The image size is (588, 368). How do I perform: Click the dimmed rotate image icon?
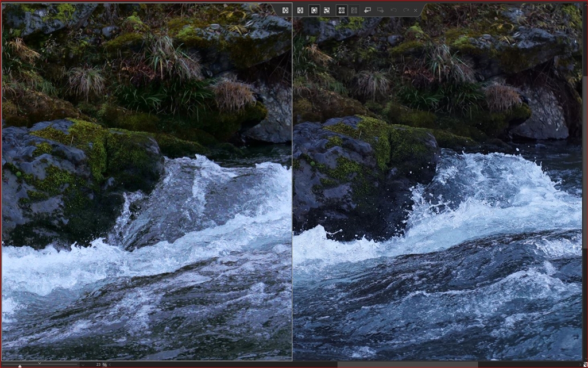[354, 10]
